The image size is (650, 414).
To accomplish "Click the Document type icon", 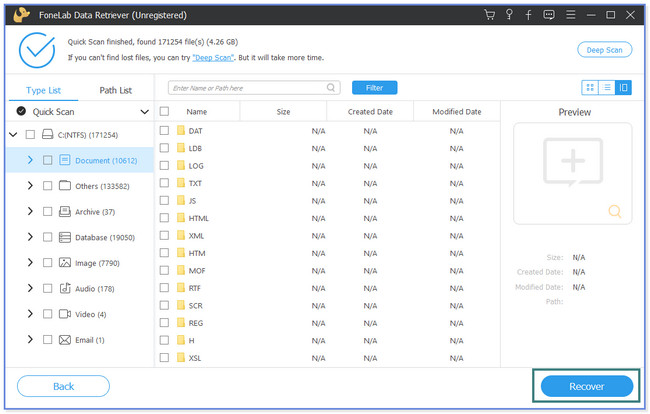I will pos(65,160).
